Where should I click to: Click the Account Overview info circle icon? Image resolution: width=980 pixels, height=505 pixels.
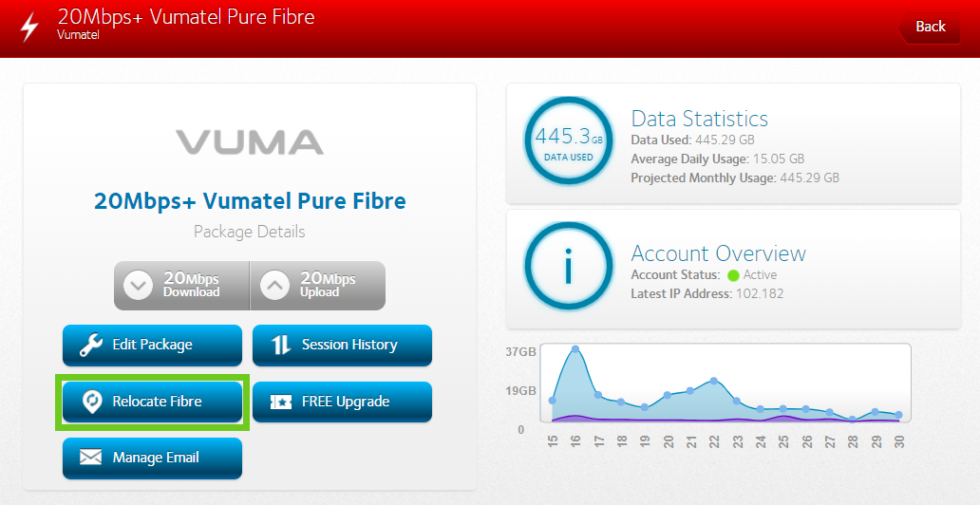(x=568, y=267)
